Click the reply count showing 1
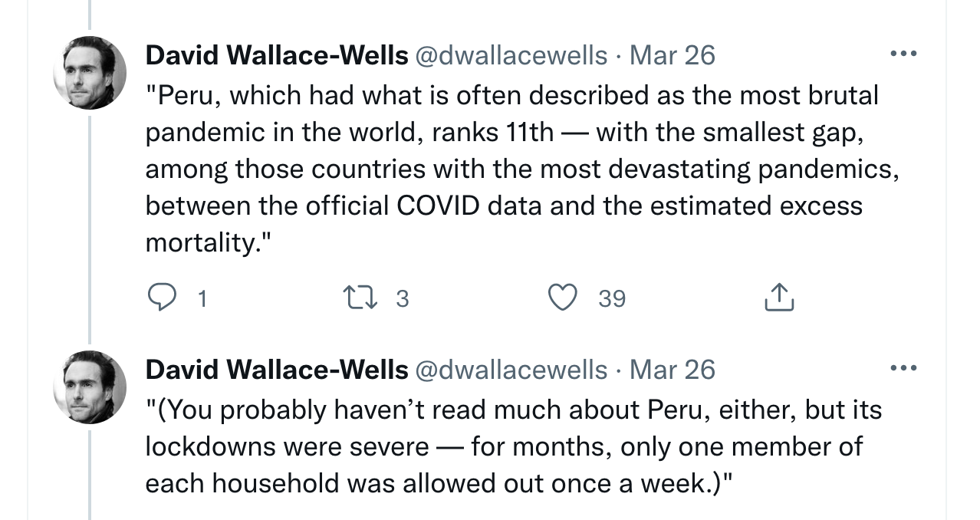The width and height of the screenshot is (980, 520). [202, 298]
